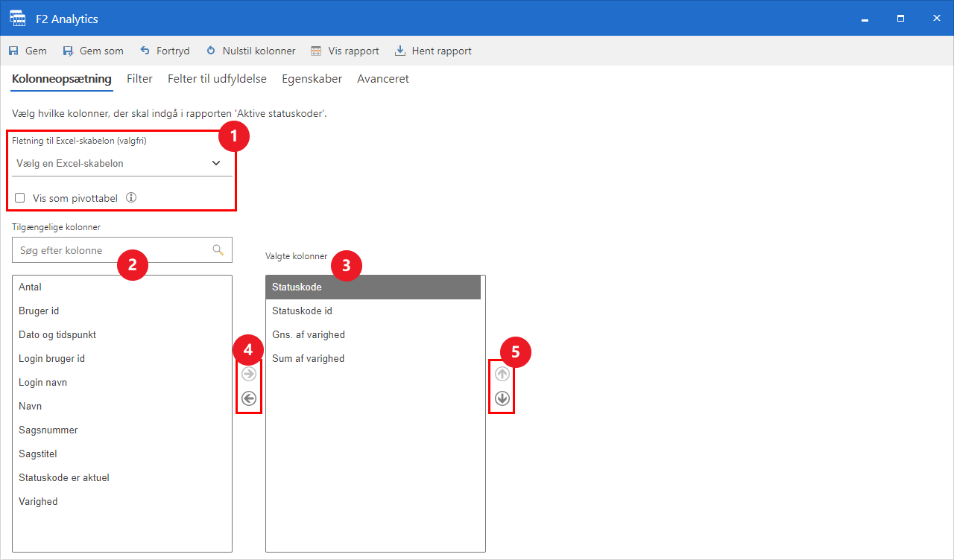This screenshot has width=954, height=560.
Task: Click the magnifier icon in column search
Action: 218,250
